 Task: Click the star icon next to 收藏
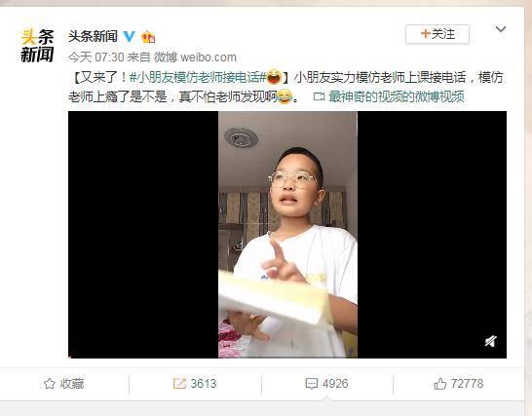coord(50,384)
